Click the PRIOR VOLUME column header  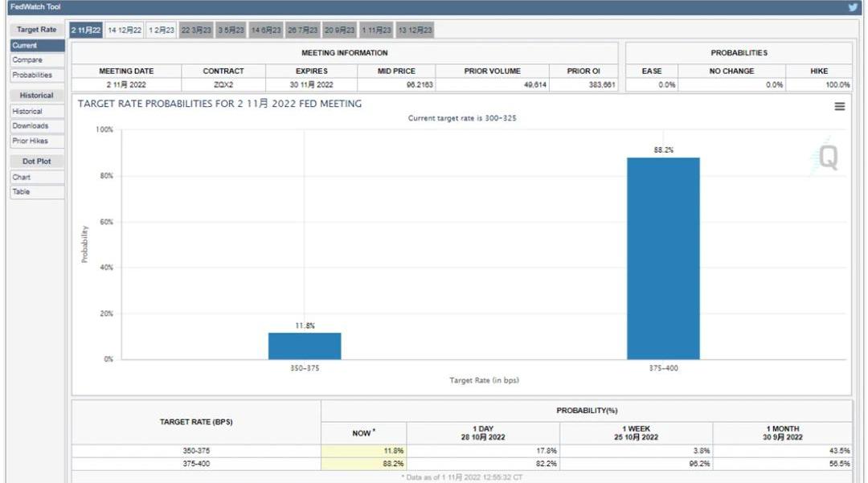point(492,71)
